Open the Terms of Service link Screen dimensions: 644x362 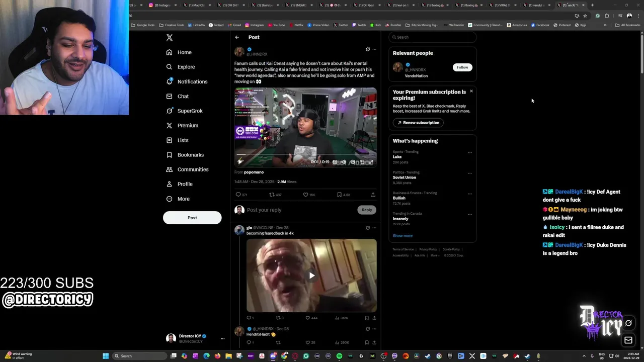[x=403, y=249]
